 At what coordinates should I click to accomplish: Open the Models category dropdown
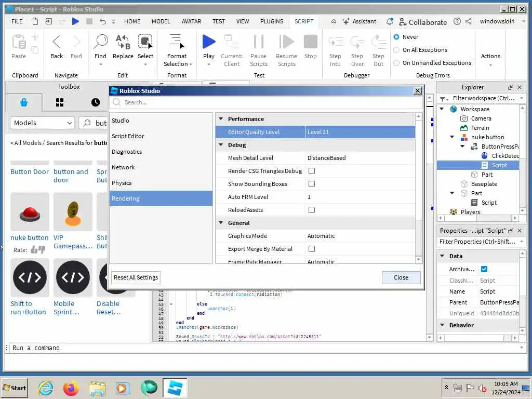click(x=43, y=123)
